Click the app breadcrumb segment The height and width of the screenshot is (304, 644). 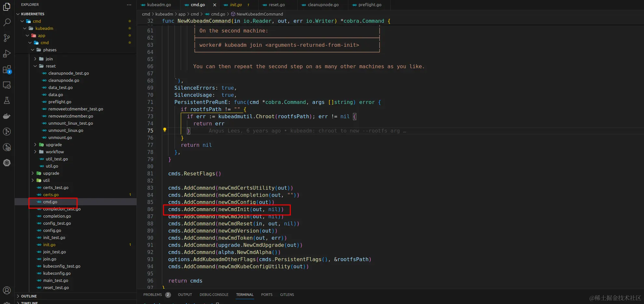[x=182, y=14]
